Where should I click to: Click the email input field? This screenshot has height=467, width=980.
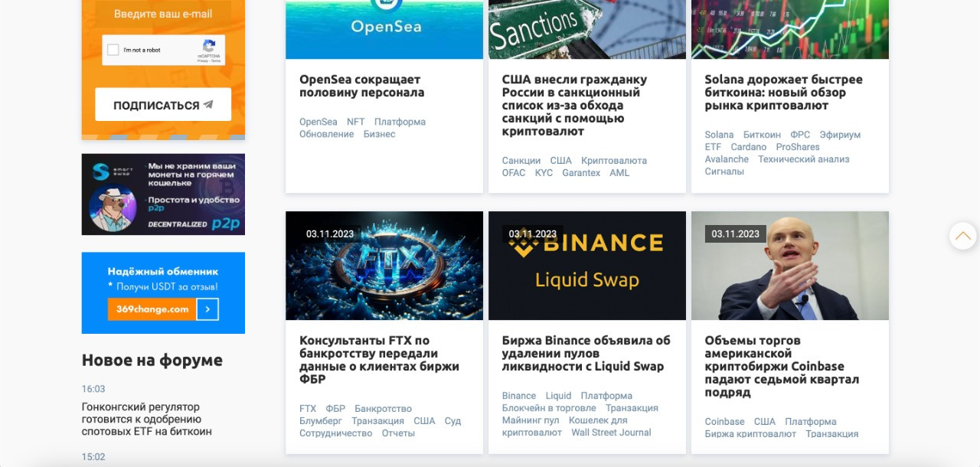tap(163, 13)
